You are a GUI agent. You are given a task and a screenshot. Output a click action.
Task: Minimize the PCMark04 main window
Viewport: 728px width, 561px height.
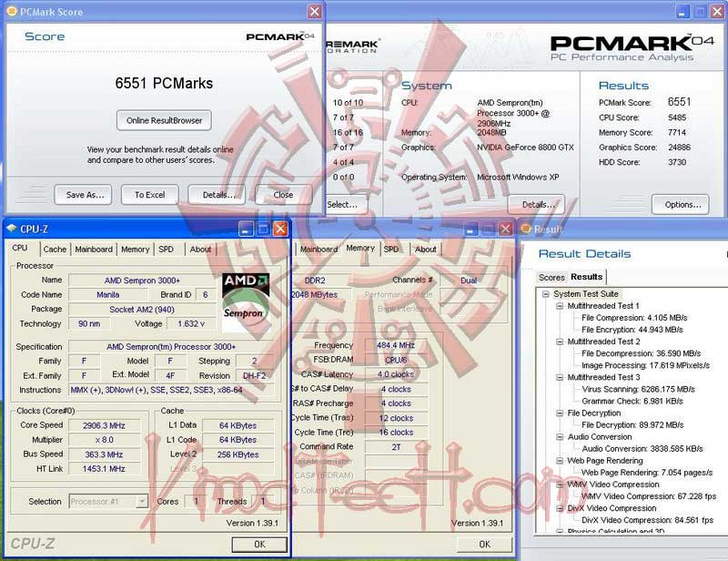pos(682,11)
